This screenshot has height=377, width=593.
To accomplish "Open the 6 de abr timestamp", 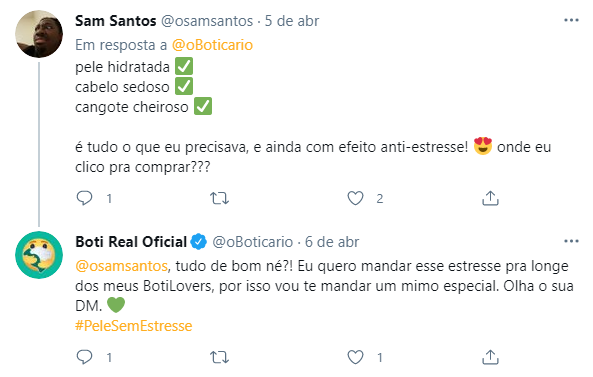I will pyautogui.click(x=332, y=242).
